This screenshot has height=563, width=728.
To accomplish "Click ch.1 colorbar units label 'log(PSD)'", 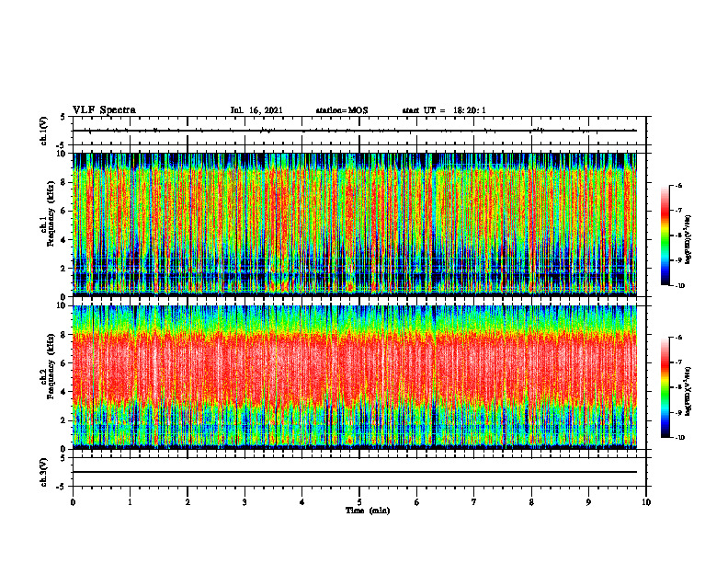I will pos(688,240).
